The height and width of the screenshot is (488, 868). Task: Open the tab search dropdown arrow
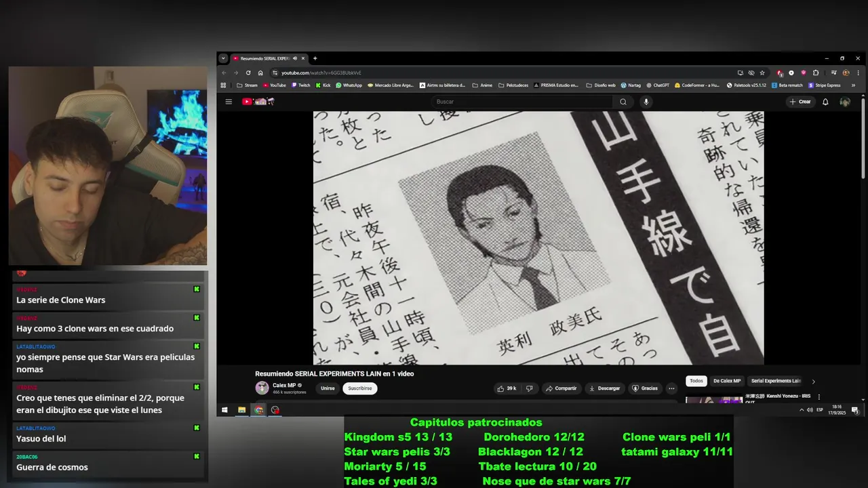coord(223,58)
